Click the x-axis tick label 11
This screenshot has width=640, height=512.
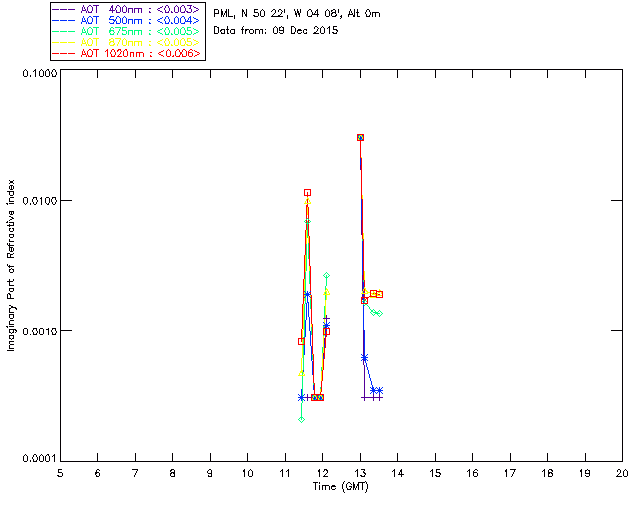285,473
